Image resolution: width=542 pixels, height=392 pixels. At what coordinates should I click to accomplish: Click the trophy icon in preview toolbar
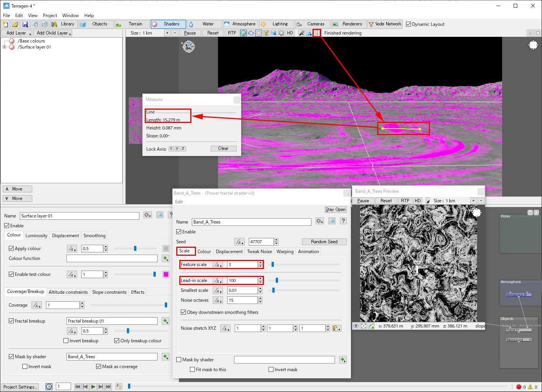pyautogui.click(x=266, y=33)
